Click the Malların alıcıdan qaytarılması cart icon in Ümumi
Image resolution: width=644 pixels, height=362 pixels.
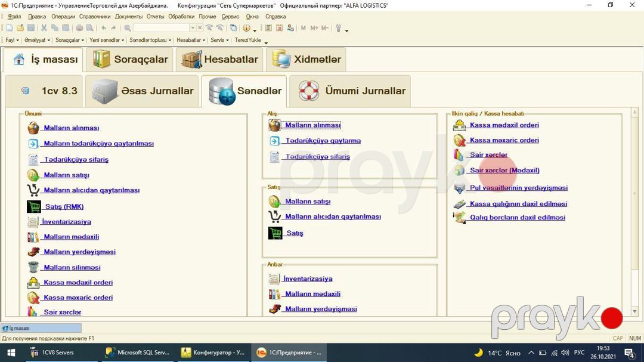tap(33, 190)
